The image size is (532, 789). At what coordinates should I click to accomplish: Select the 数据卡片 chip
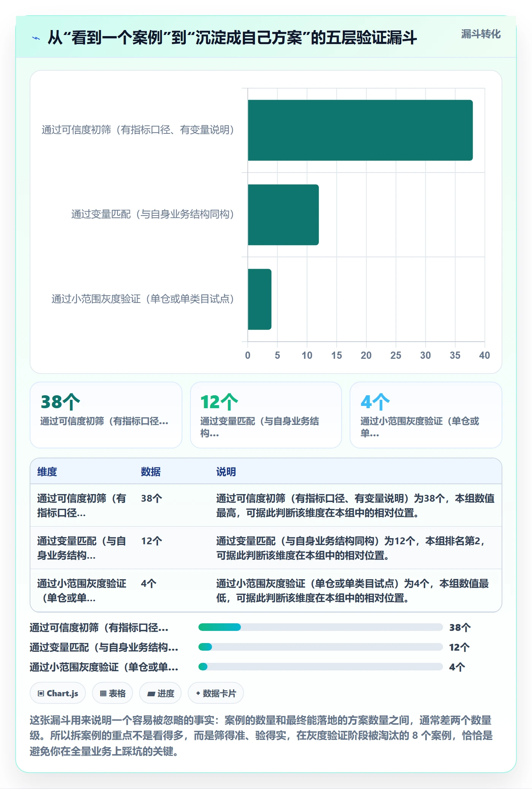tap(216, 693)
